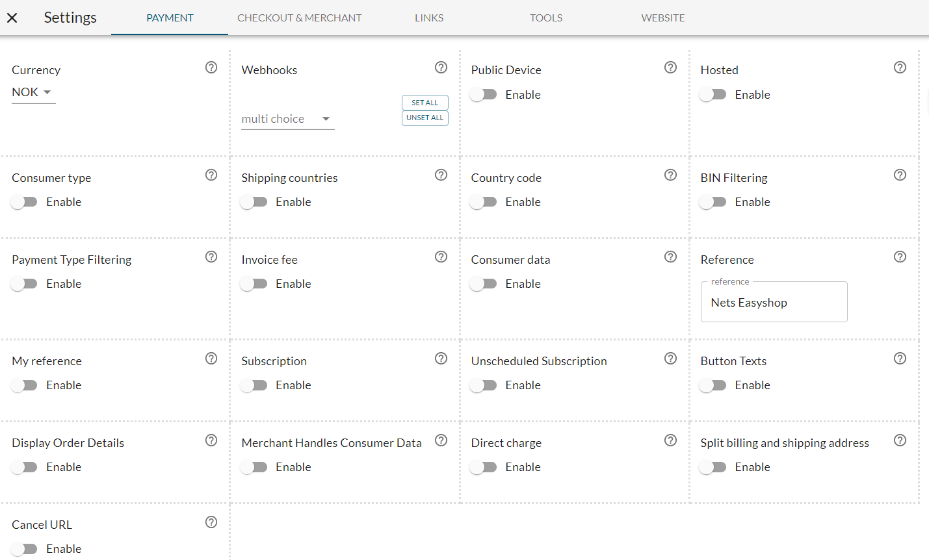Image resolution: width=929 pixels, height=560 pixels.
Task: Expand the Webhooks multi choice dropdown
Action: point(287,119)
